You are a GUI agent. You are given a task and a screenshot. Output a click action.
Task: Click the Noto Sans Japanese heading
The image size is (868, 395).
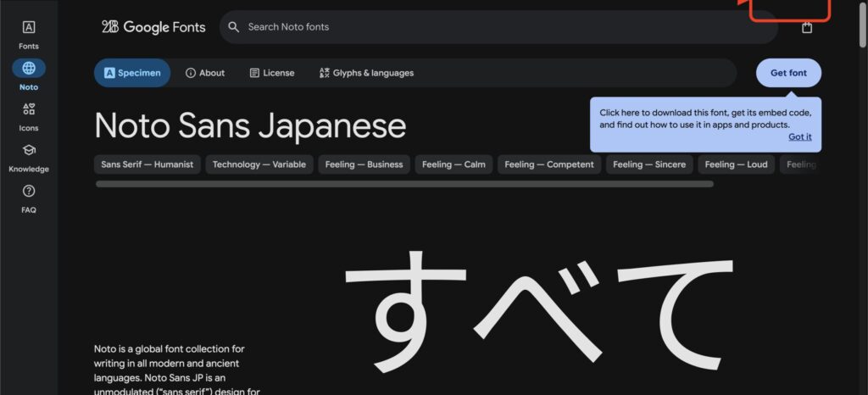pos(250,125)
